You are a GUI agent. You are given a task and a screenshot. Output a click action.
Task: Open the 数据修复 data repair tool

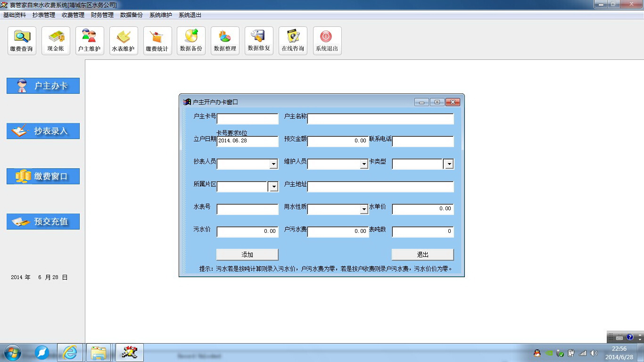tap(259, 41)
